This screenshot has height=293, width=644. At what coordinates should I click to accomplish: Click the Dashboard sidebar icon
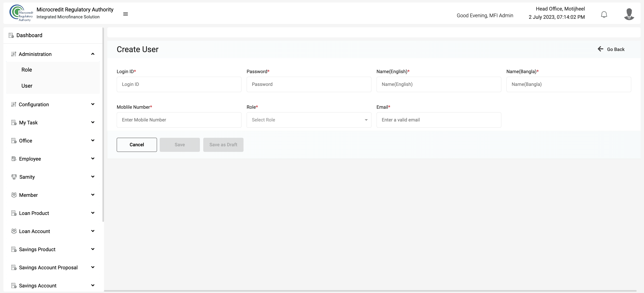[x=11, y=35]
